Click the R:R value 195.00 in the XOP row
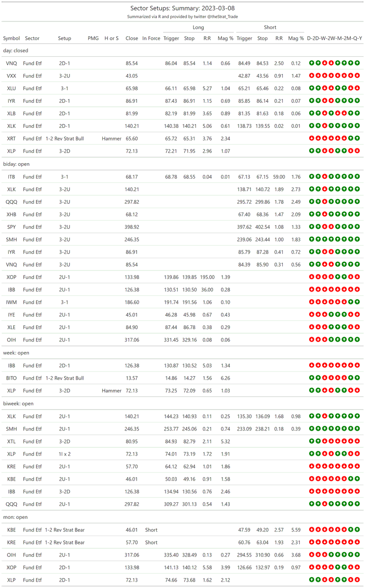This screenshot has width=365, height=588. coord(207,277)
